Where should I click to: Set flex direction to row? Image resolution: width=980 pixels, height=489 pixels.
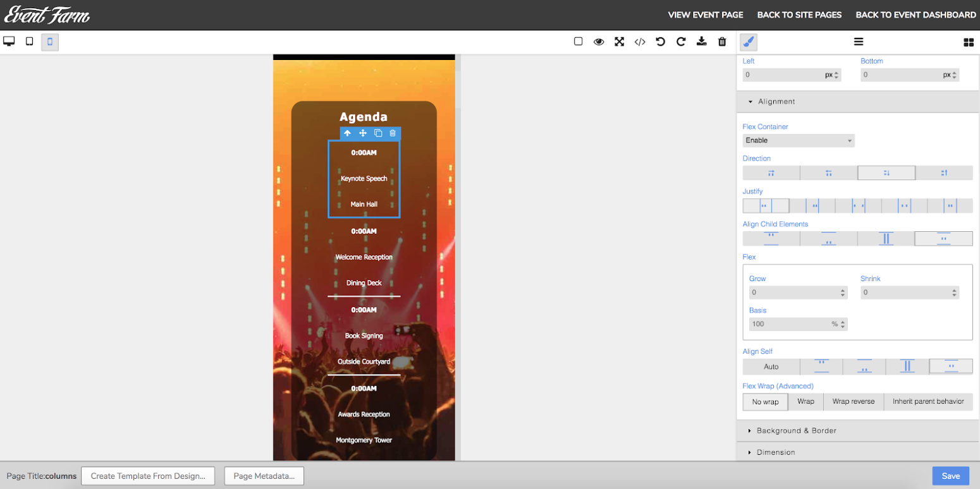click(x=771, y=173)
